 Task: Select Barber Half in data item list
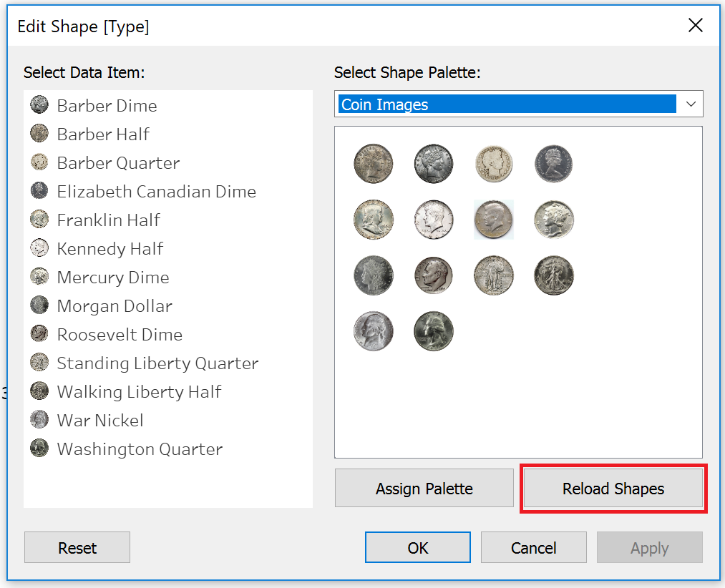pos(168,134)
